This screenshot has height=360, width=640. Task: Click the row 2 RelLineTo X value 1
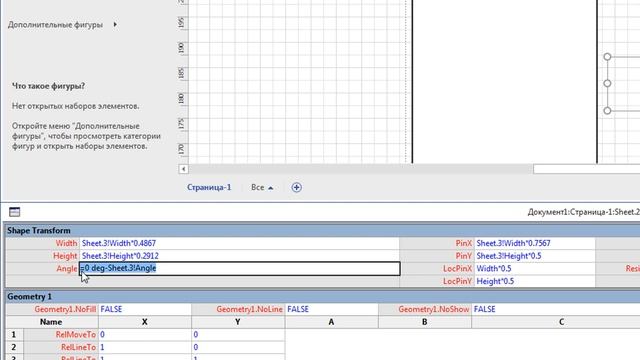tap(144, 347)
